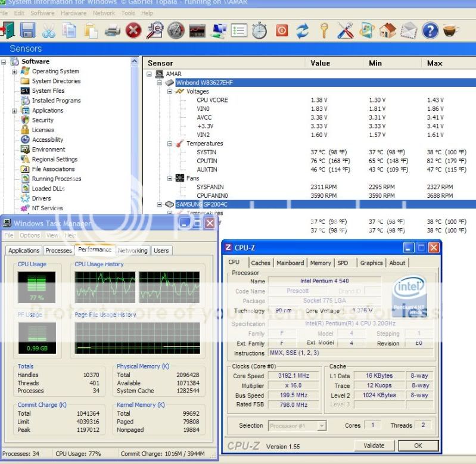Click the green checklist toolbar icon

click(239, 30)
